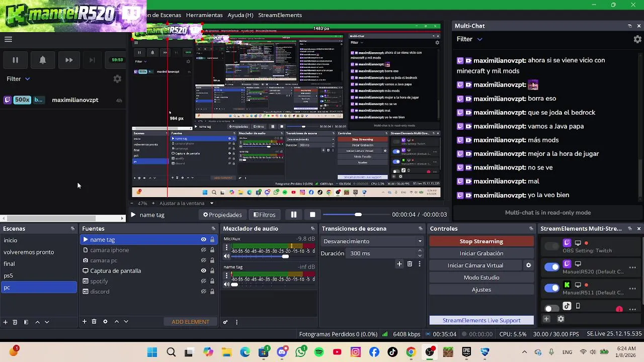The width and height of the screenshot is (644, 362).
Task: Open StreamElements Live Support link
Action: pyautogui.click(x=481, y=320)
